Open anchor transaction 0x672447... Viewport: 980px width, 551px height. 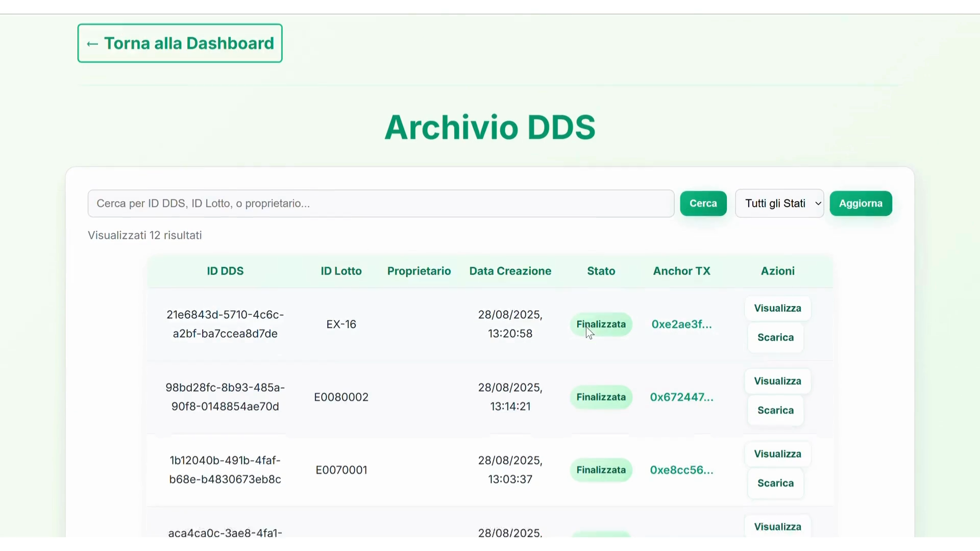(x=681, y=397)
